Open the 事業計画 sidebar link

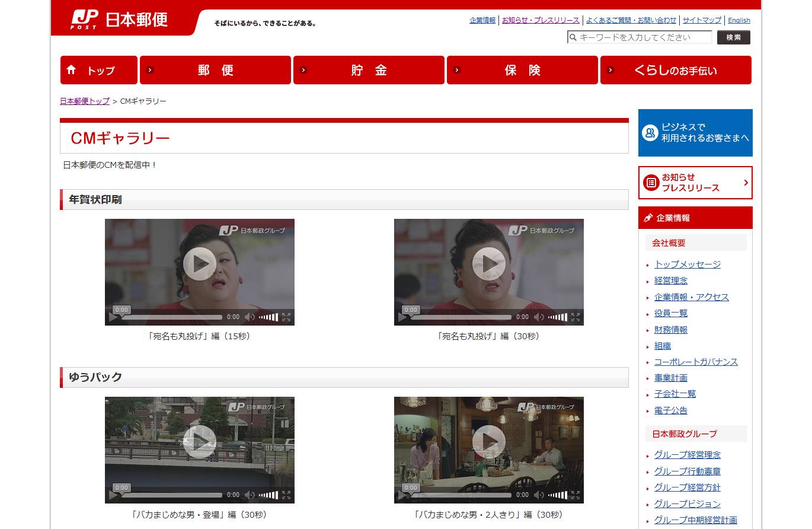[671, 378]
